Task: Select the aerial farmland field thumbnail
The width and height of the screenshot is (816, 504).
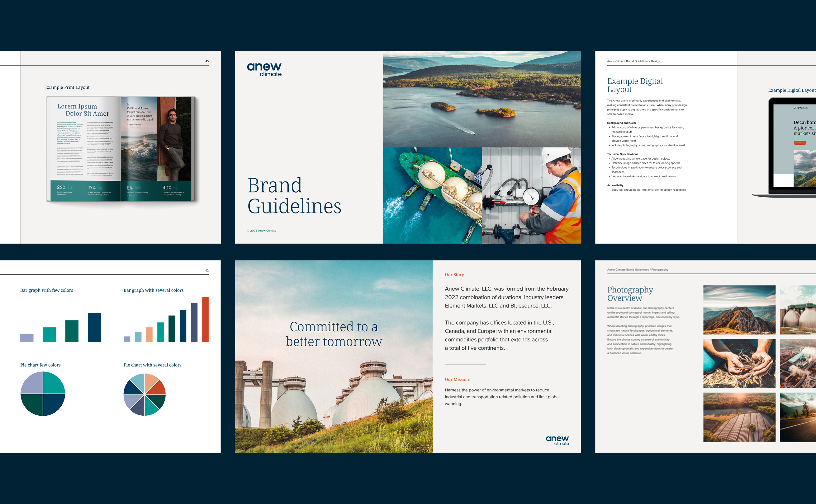Action: [x=739, y=417]
